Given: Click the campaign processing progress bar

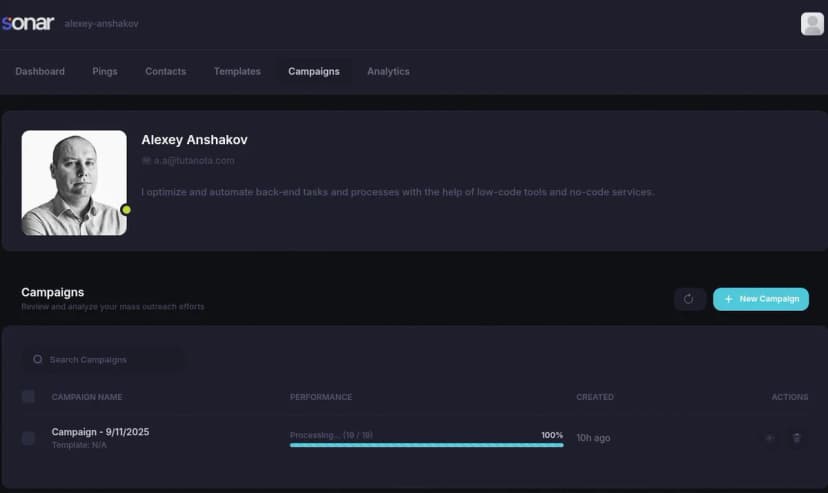Looking at the screenshot, I should (x=426, y=445).
